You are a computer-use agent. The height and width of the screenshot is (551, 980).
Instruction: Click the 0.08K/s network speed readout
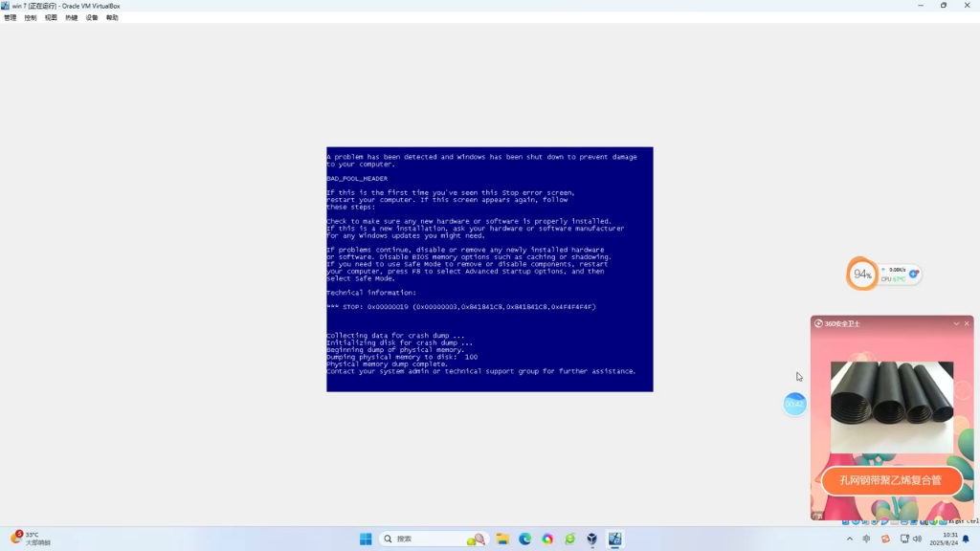click(898, 270)
